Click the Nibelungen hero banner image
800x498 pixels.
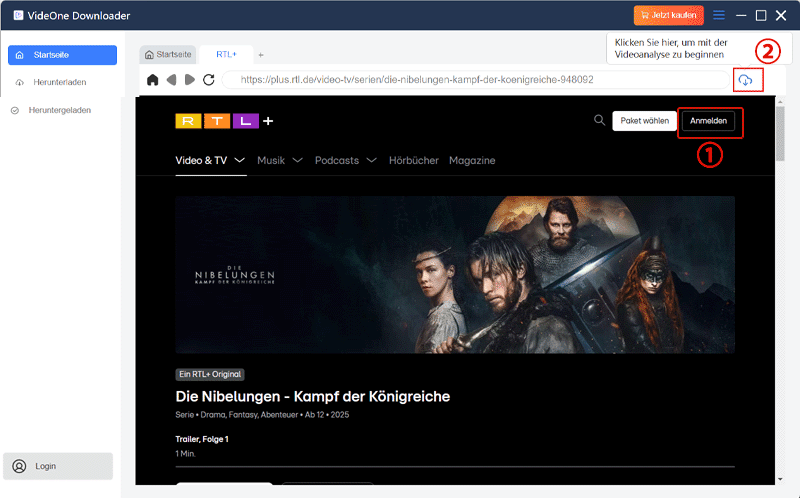455,275
